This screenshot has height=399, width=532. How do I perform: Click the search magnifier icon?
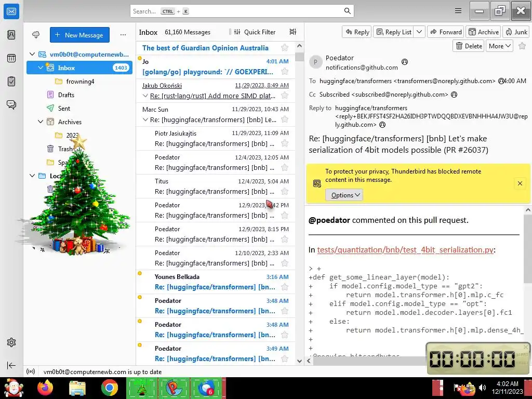[347, 11]
